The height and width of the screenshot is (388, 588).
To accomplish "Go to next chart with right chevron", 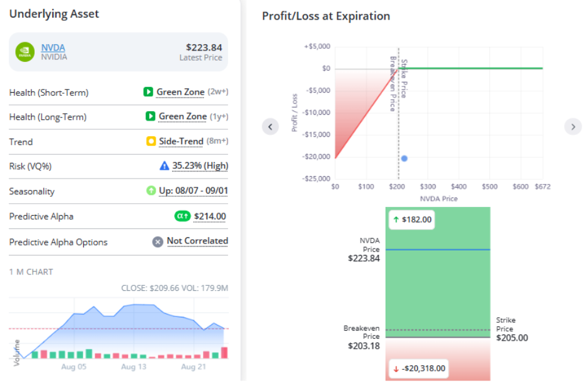I will [x=573, y=127].
